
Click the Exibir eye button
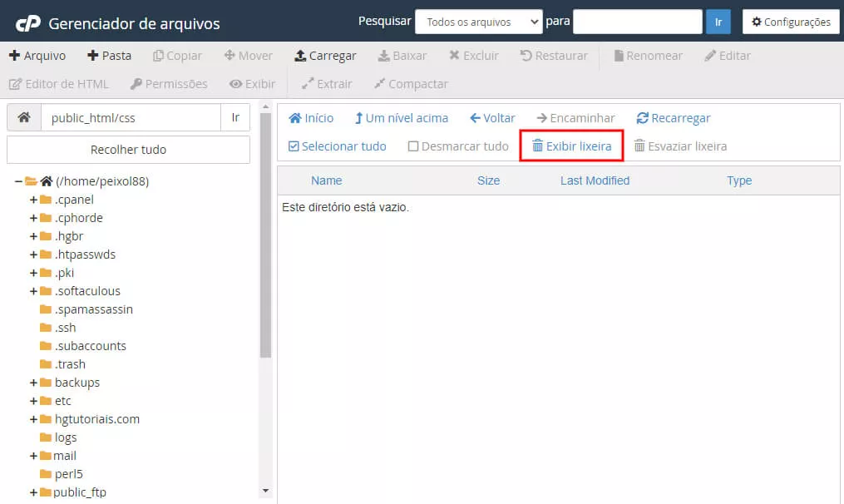pos(252,84)
